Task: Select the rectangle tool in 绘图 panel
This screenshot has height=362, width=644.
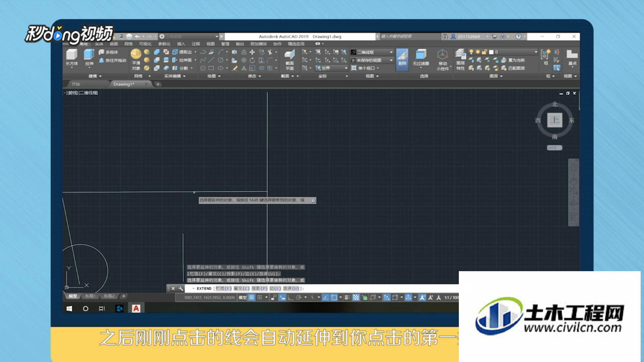Action: 211,68
